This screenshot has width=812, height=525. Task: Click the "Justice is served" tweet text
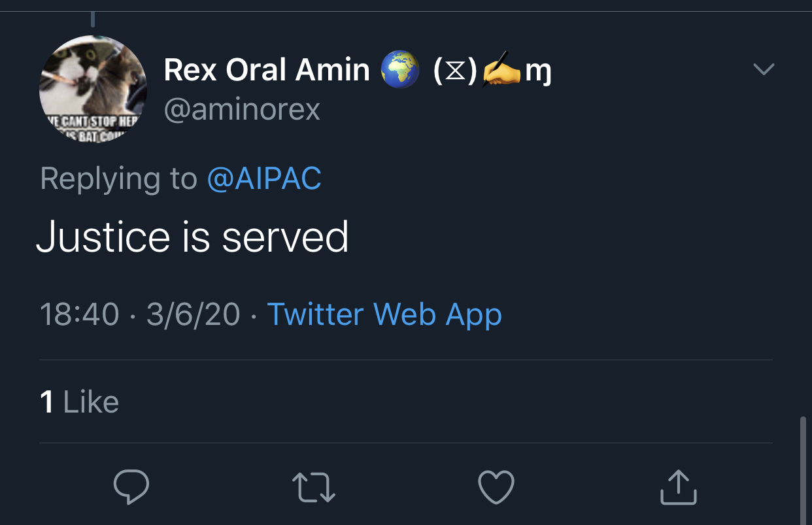tap(192, 237)
